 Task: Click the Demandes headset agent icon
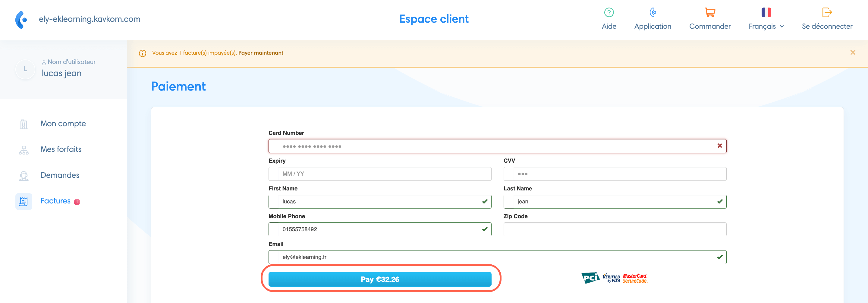pyautogui.click(x=24, y=175)
